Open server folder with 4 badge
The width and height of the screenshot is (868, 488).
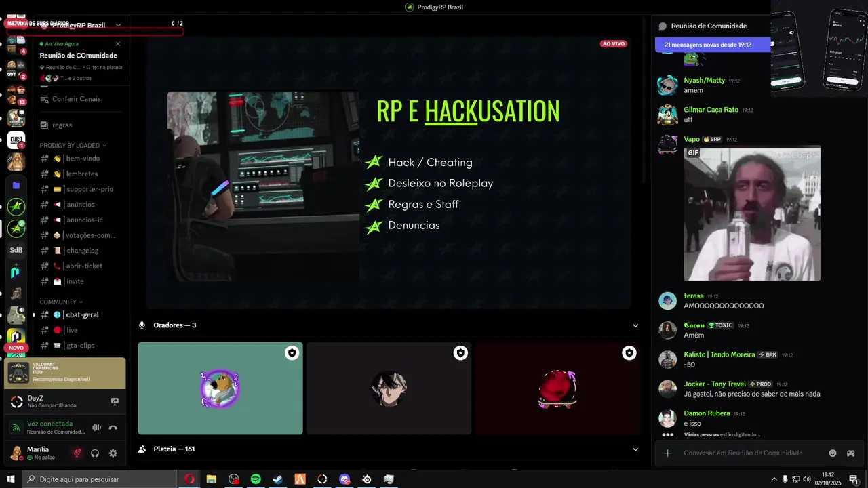click(16, 43)
